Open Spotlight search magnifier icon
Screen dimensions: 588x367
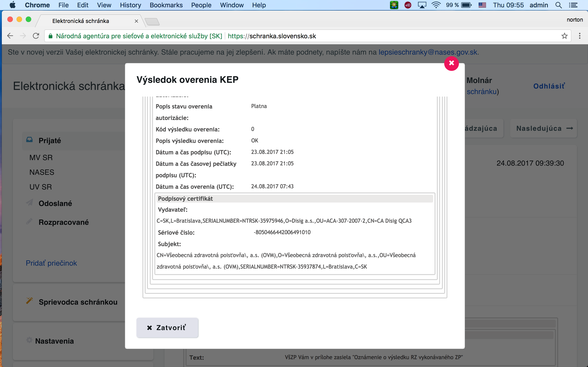coord(558,5)
